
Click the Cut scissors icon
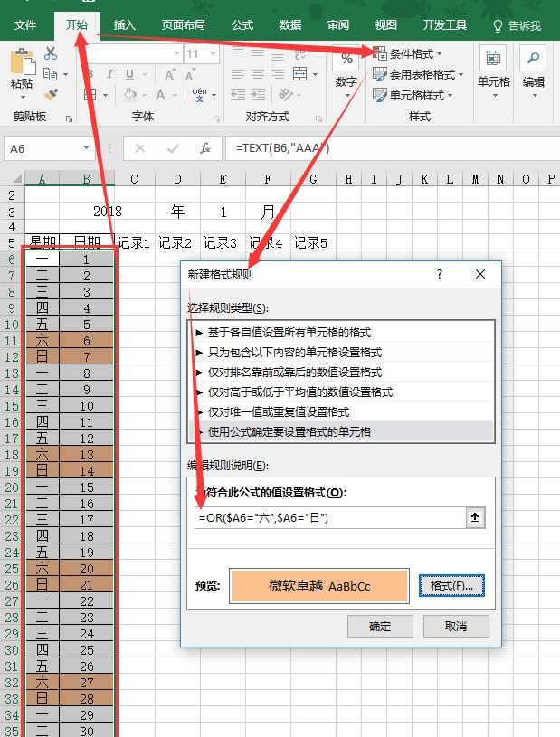pyautogui.click(x=51, y=54)
